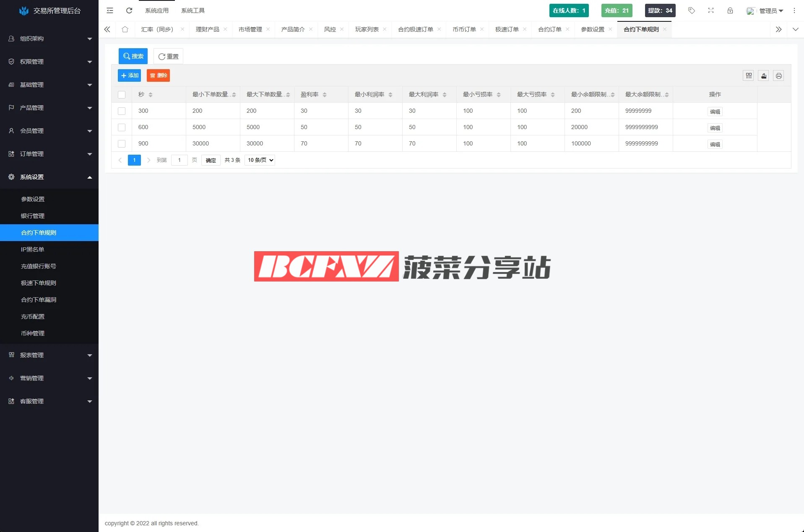
Task: Click the lock screen icon
Action: pos(730,10)
